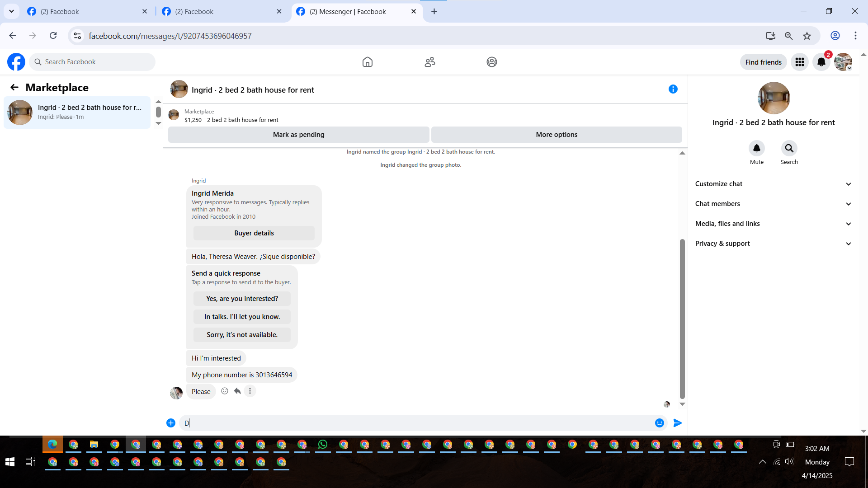868x488 pixels.
Task: Open the conversation information icon
Action: click(x=673, y=89)
